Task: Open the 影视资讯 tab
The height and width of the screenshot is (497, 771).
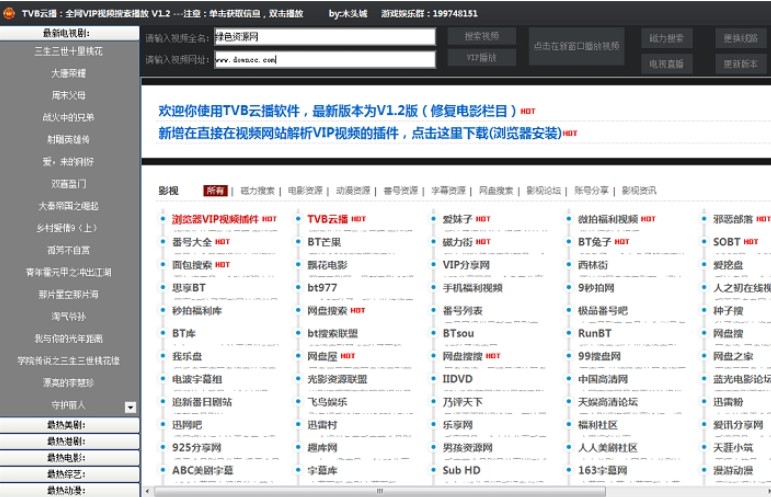Action: pyautogui.click(x=639, y=190)
